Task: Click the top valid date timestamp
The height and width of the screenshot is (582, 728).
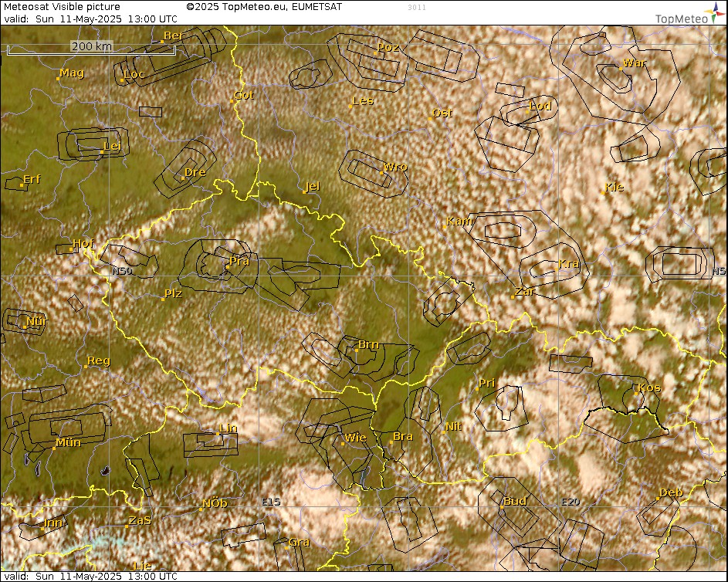Action: 90,19
